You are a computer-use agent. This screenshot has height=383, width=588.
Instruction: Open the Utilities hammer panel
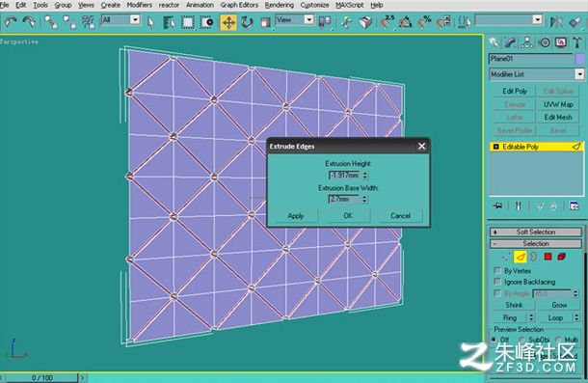pyautogui.click(x=576, y=42)
